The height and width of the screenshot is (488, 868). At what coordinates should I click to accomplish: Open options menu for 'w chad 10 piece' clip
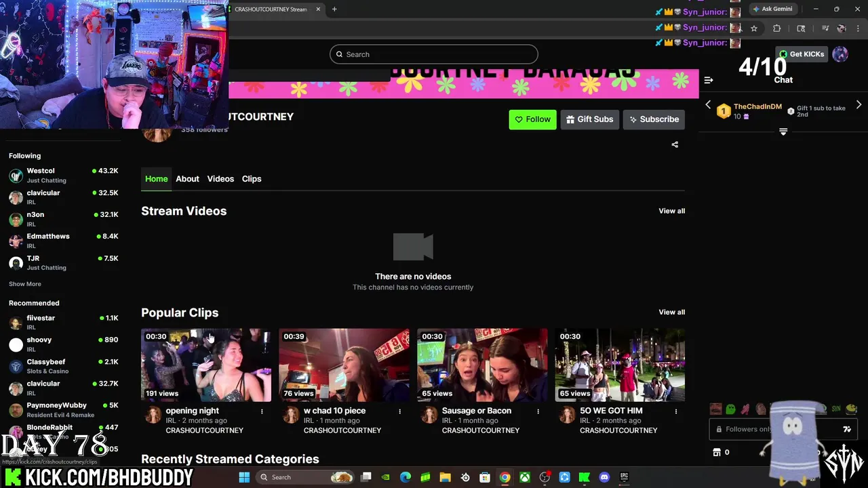pos(399,411)
